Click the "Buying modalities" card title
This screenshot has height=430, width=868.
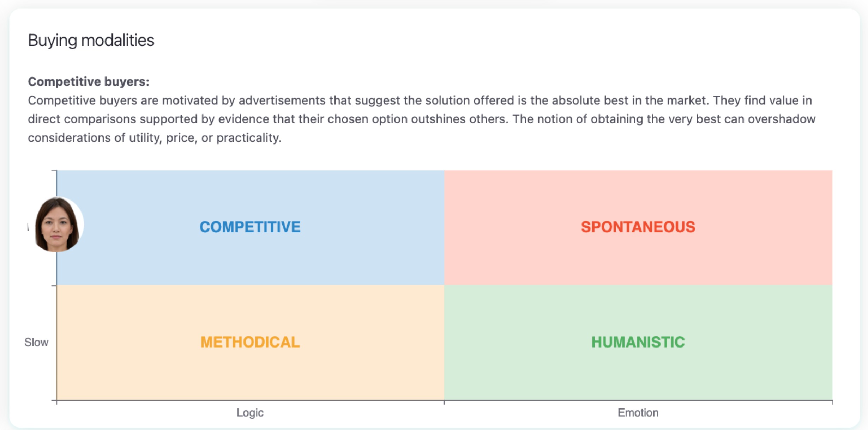click(x=91, y=40)
